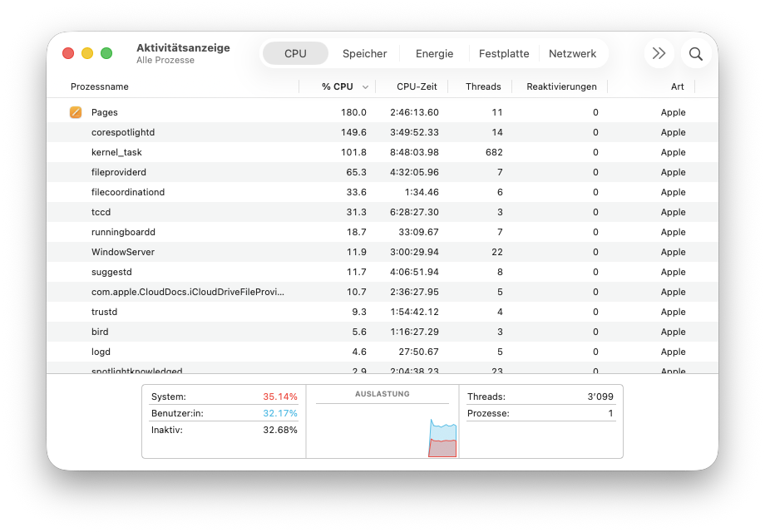
Task: Zoom window with green button
Action: click(106, 53)
